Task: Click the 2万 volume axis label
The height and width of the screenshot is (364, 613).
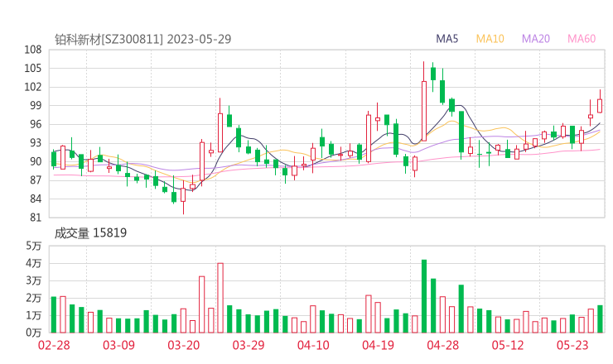Action: 34,298
